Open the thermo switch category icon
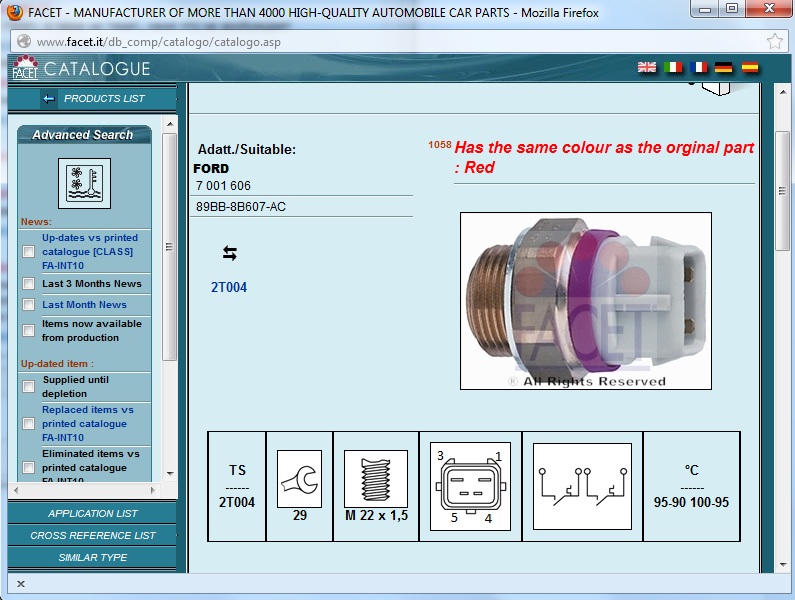 [84, 183]
